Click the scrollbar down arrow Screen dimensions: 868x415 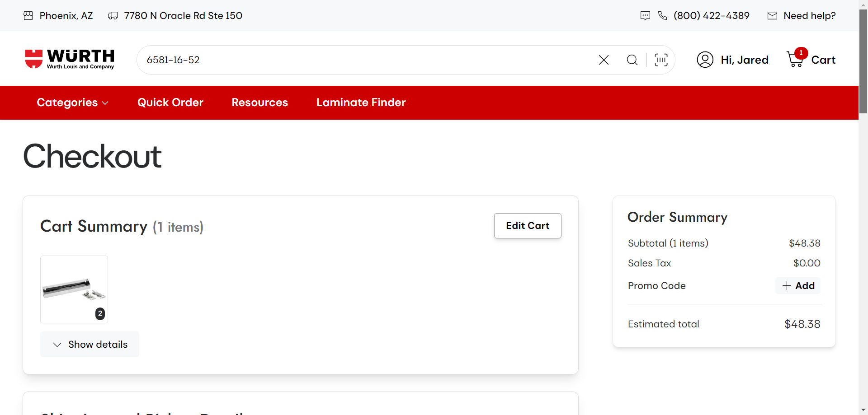click(x=863, y=410)
